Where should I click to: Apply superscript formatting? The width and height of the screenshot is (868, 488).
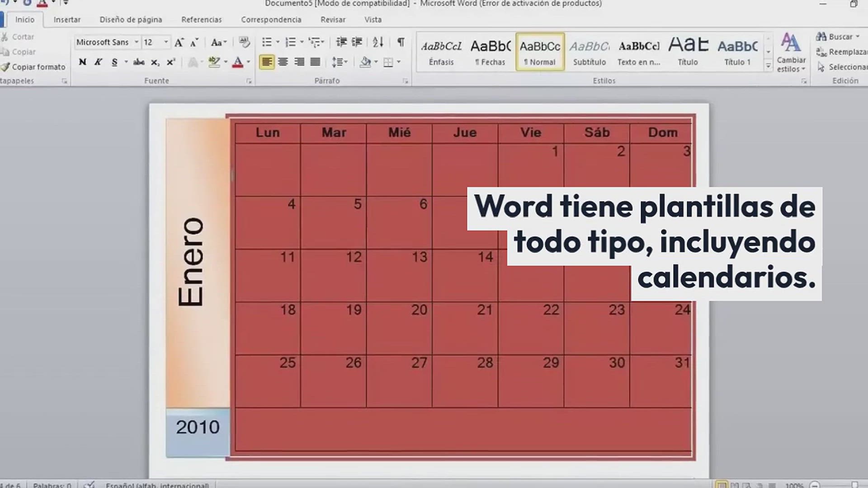[171, 62]
